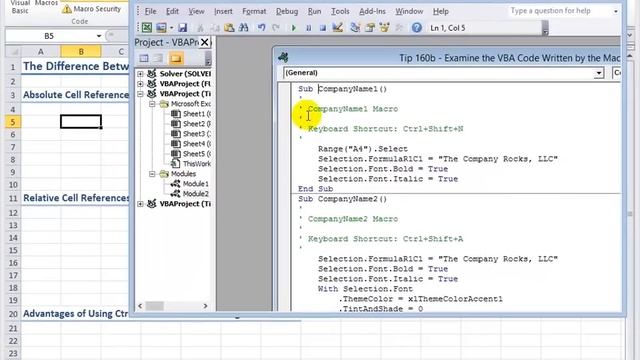Toggle Design Mode icon in toolbar
640x360 pixels.
tap(338, 28)
